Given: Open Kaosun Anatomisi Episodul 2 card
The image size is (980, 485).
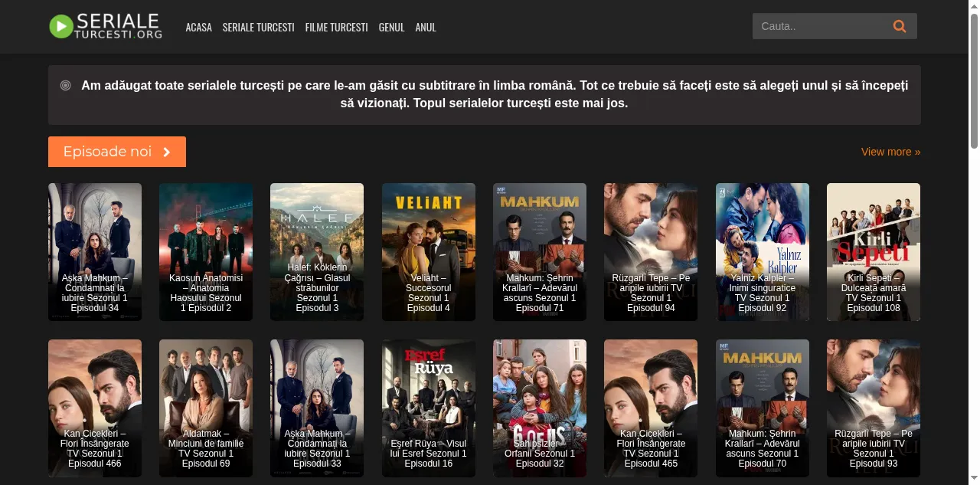Looking at the screenshot, I should point(206,252).
